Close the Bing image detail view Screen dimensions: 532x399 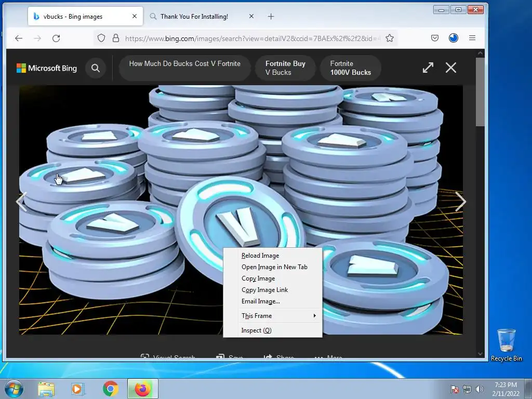click(451, 68)
